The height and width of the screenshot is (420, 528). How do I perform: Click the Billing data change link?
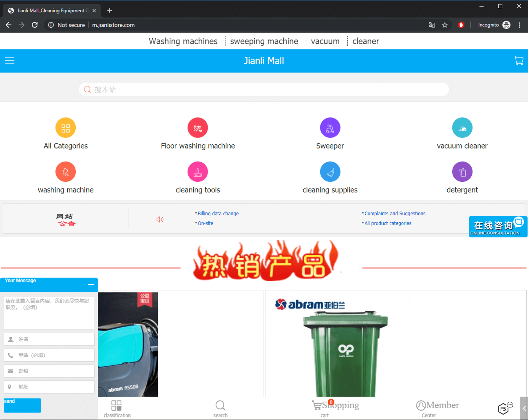point(218,214)
